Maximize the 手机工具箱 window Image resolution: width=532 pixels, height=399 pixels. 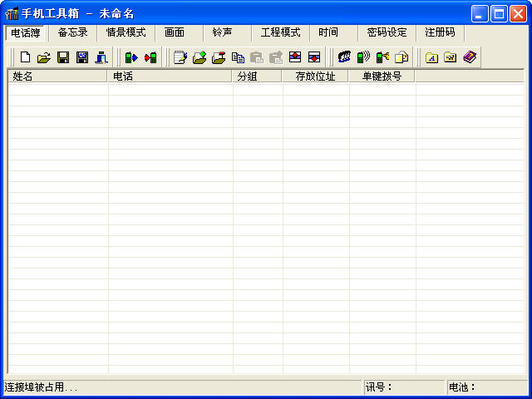click(499, 13)
